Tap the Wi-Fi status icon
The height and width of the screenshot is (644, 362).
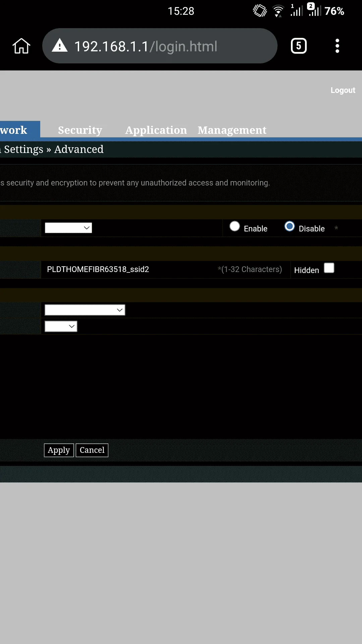278,11
